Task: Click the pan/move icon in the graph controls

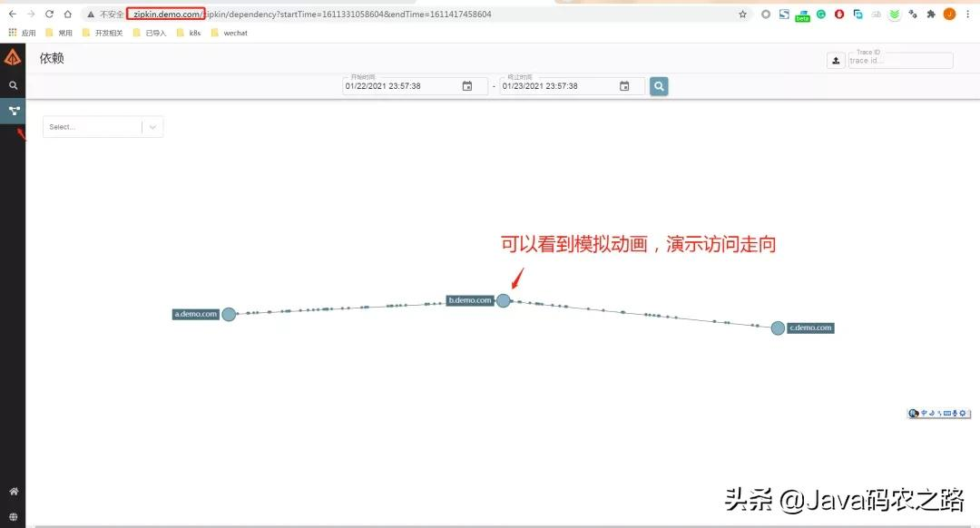Action: [925, 413]
